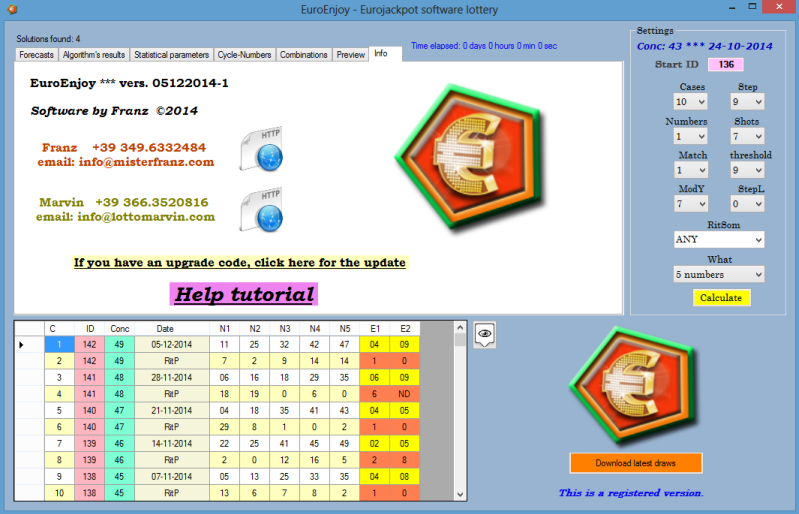
Task: Click the upgrade code update link
Action: 239,262
